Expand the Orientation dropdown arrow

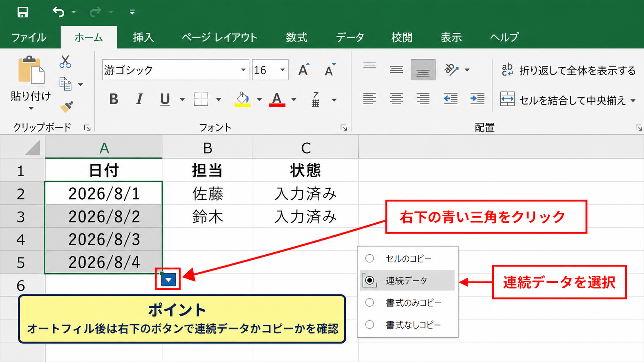click(x=467, y=70)
